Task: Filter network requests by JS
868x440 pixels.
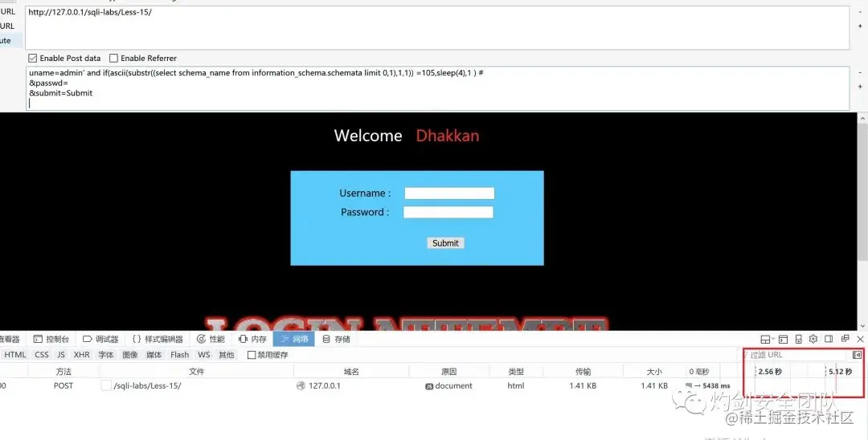Action: [61, 355]
